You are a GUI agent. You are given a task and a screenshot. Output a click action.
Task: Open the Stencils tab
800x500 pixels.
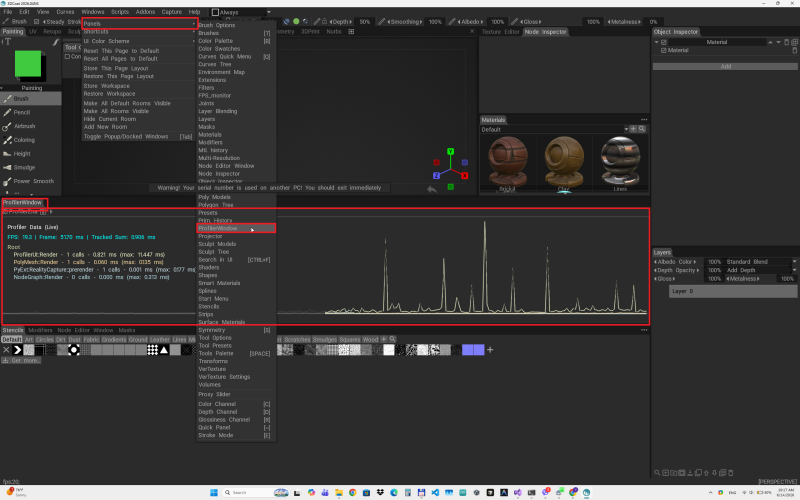click(13, 330)
